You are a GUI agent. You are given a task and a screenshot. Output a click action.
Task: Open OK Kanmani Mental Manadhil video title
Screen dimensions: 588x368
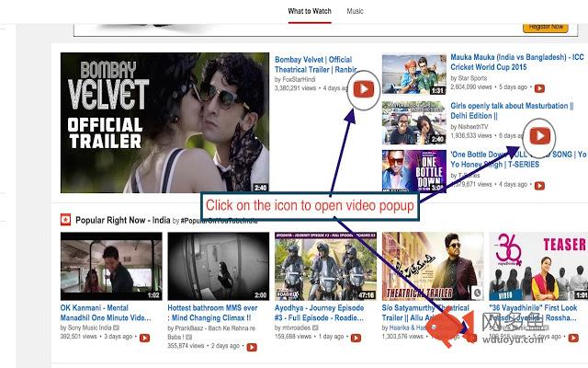(x=106, y=313)
